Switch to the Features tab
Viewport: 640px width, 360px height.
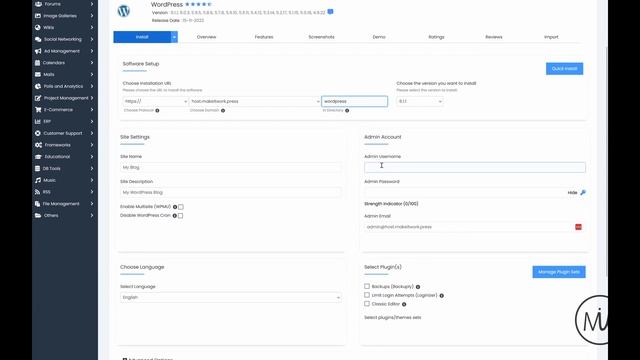[264, 37]
